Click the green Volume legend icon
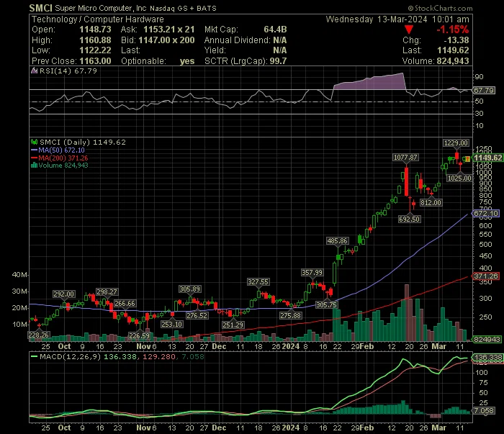 (x=34, y=166)
